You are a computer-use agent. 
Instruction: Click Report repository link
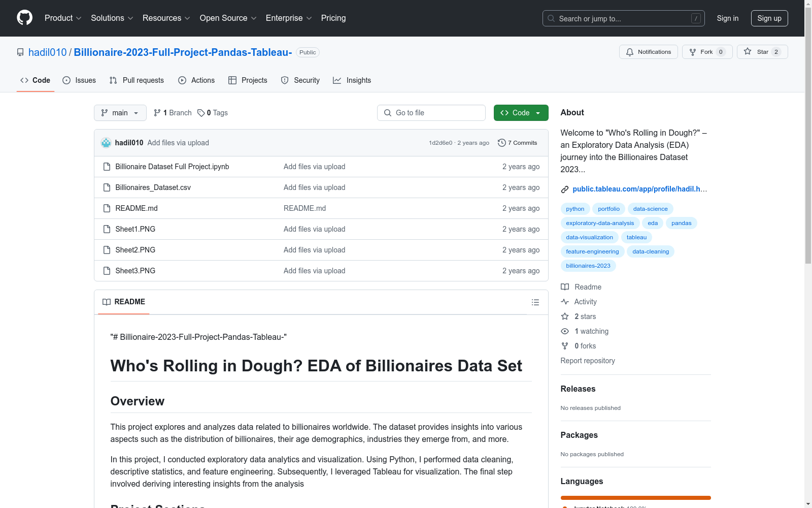pos(588,361)
